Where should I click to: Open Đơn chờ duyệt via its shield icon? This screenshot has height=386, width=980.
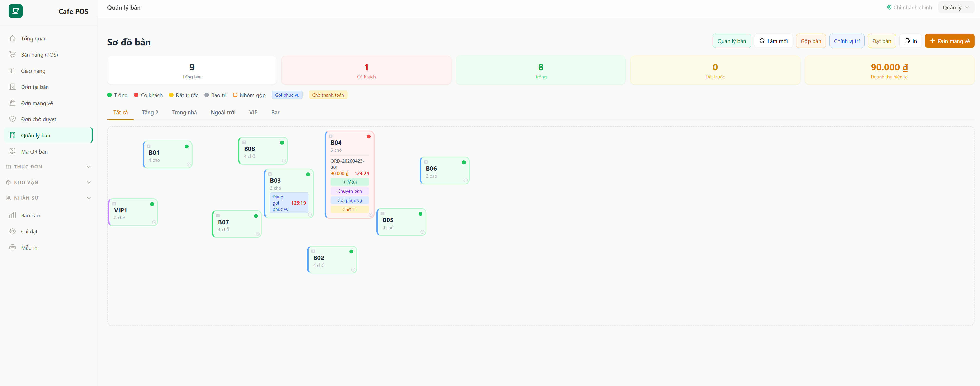point(13,119)
